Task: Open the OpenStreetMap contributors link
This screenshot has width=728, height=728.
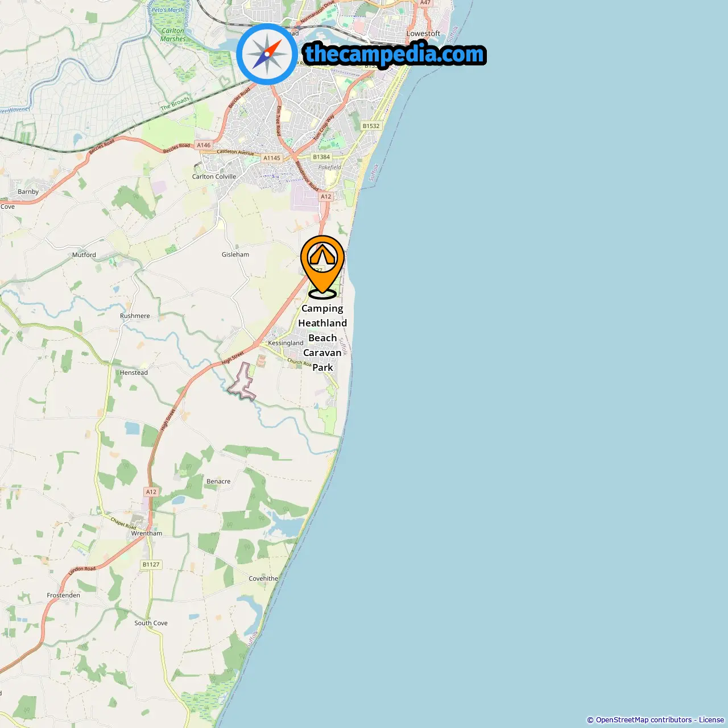Action: coord(644,720)
